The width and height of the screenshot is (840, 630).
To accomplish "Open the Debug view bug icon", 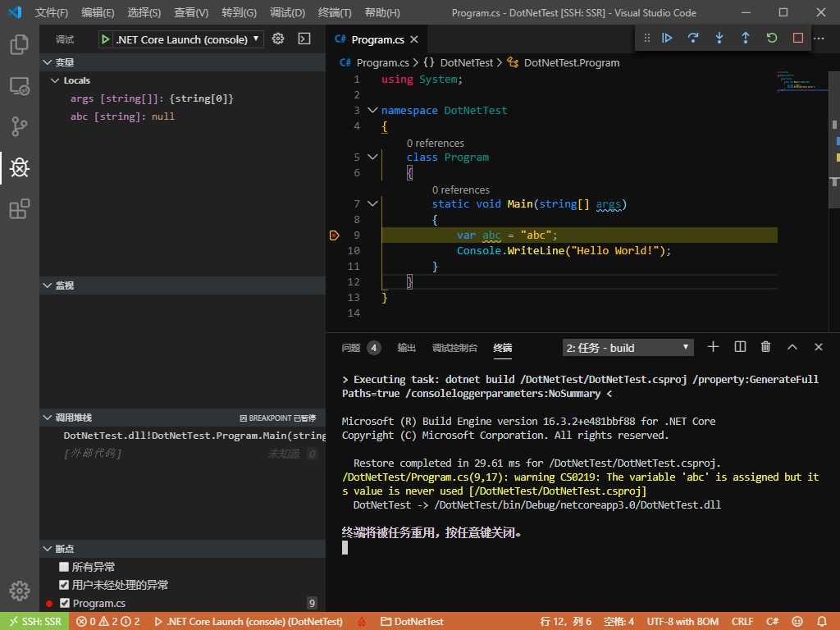I will pyautogui.click(x=20, y=167).
